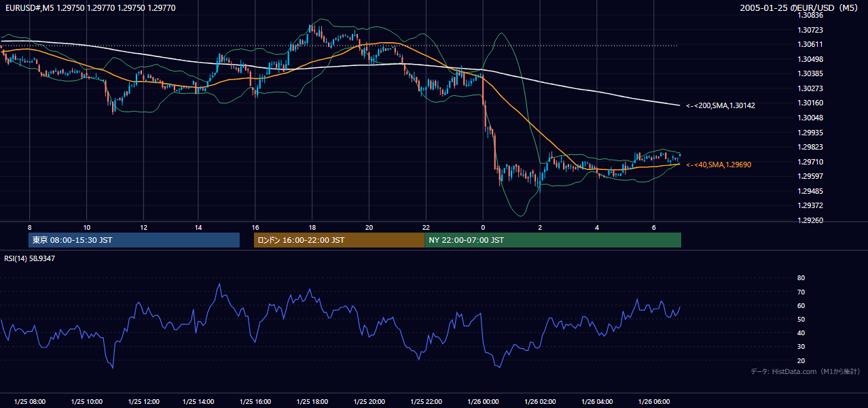
Task: Click the RSI scale value 70
Action: (801, 292)
